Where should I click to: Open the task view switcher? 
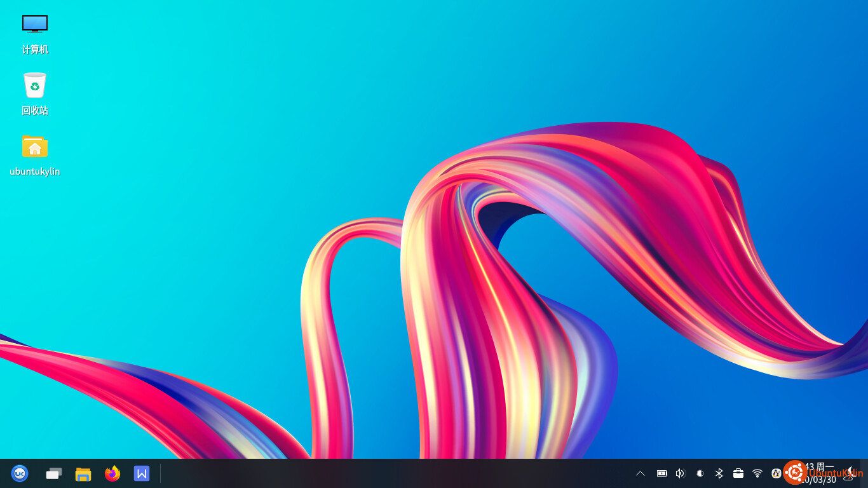point(54,473)
